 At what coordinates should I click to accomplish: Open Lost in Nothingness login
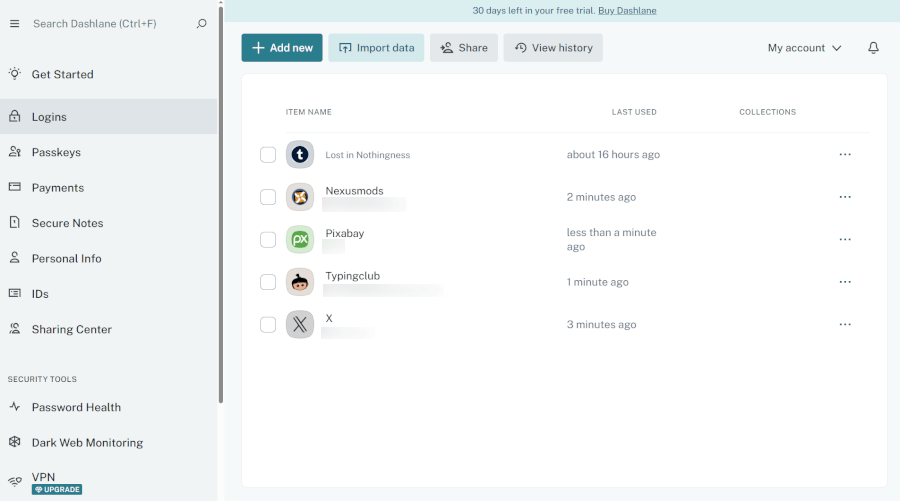[367, 155]
